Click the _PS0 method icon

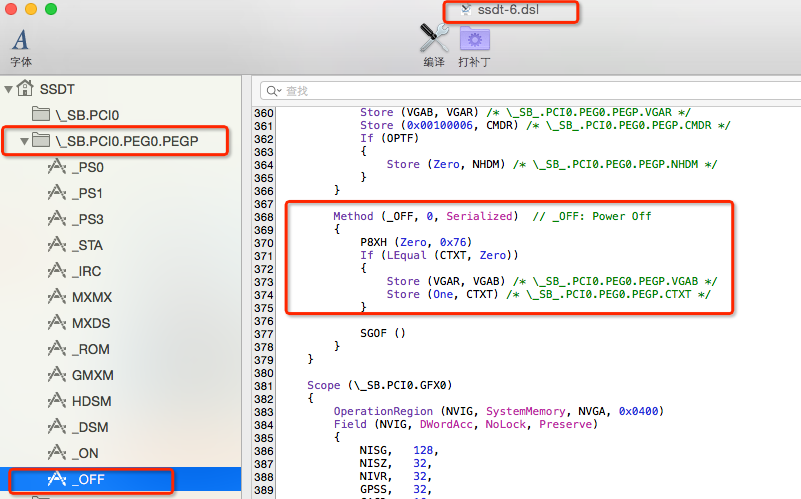57,167
